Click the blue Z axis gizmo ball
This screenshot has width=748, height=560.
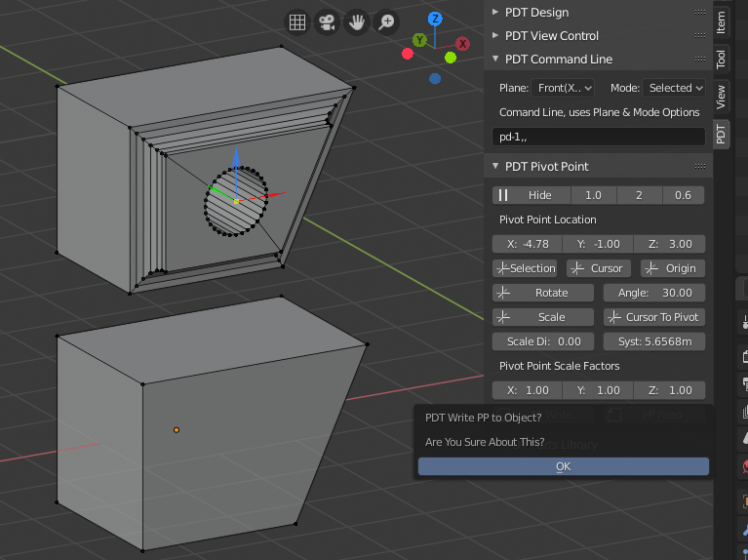tap(435, 19)
